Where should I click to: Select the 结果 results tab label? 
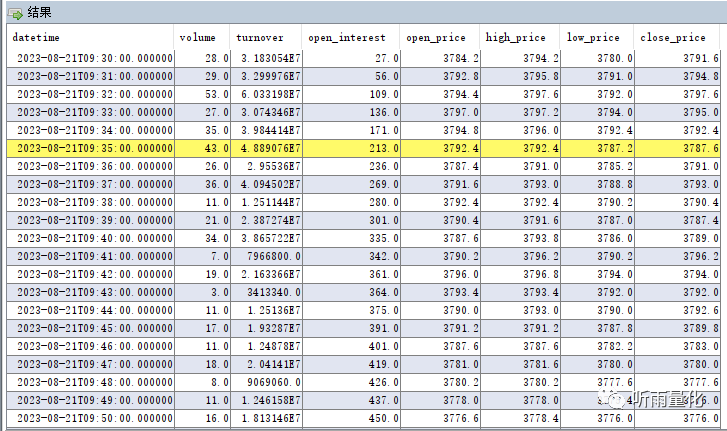[x=39, y=13]
